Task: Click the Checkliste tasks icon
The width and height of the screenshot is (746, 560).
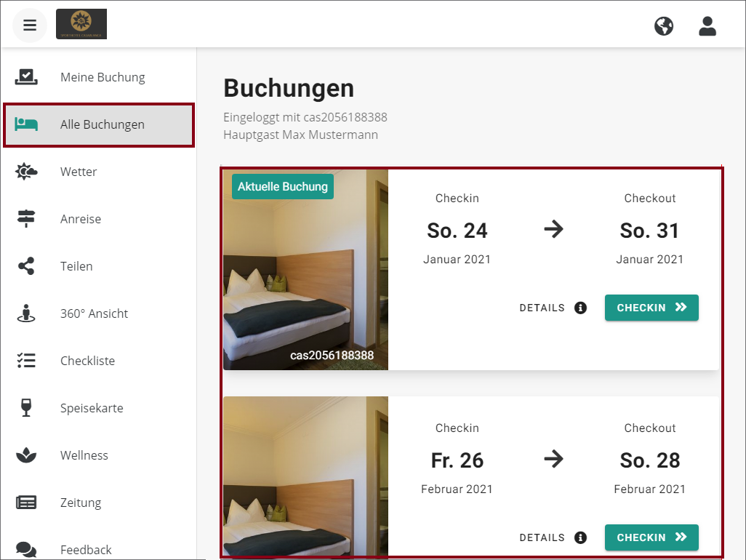Action: click(x=26, y=361)
